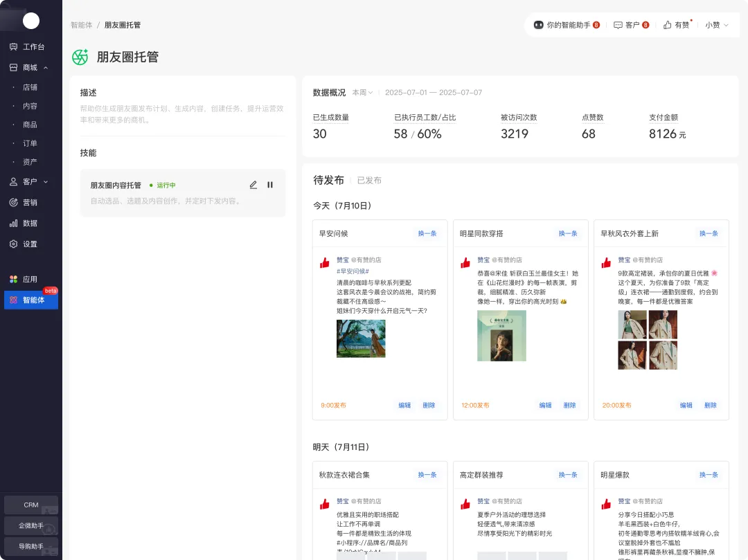The image size is (748, 560).
Task: Click 删除 on the 明星同款穿搭 card
Action: (569, 406)
